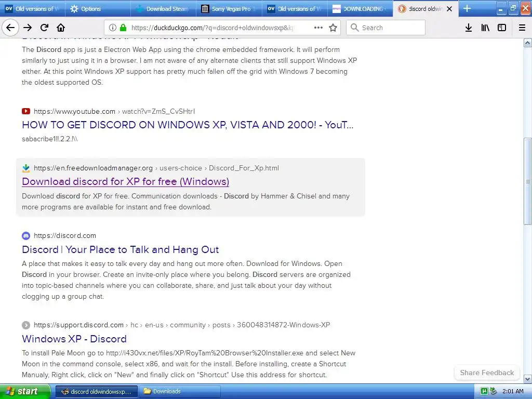Click the vertical scrollbar thumb

point(528,181)
